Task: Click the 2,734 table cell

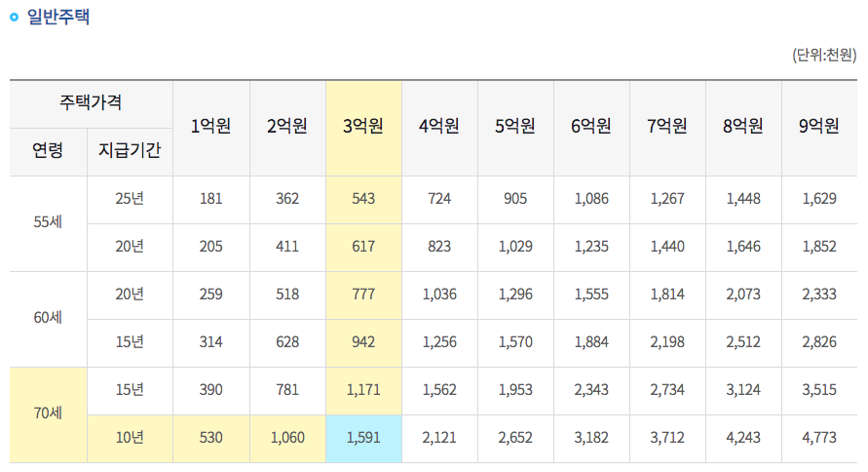Action: pyautogui.click(x=667, y=390)
